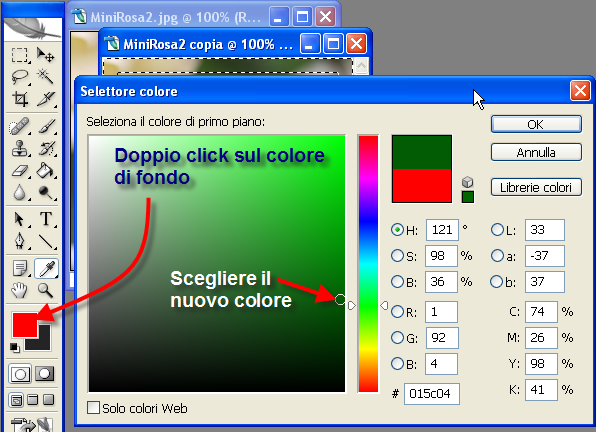Enable the Solo colori Web checkbox
The width and height of the screenshot is (596, 432).
pos(93,408)
